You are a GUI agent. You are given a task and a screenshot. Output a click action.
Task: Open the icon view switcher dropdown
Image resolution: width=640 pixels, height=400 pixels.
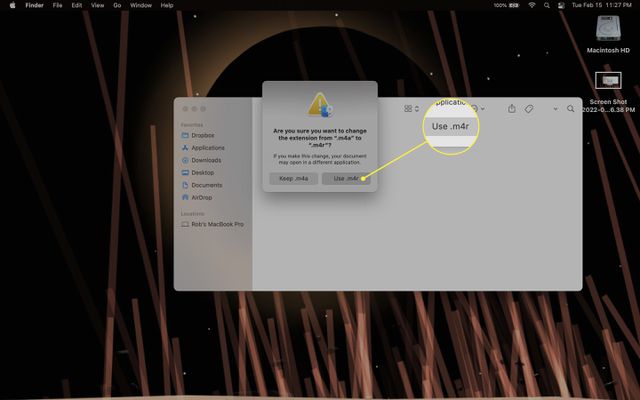[411, 108]
